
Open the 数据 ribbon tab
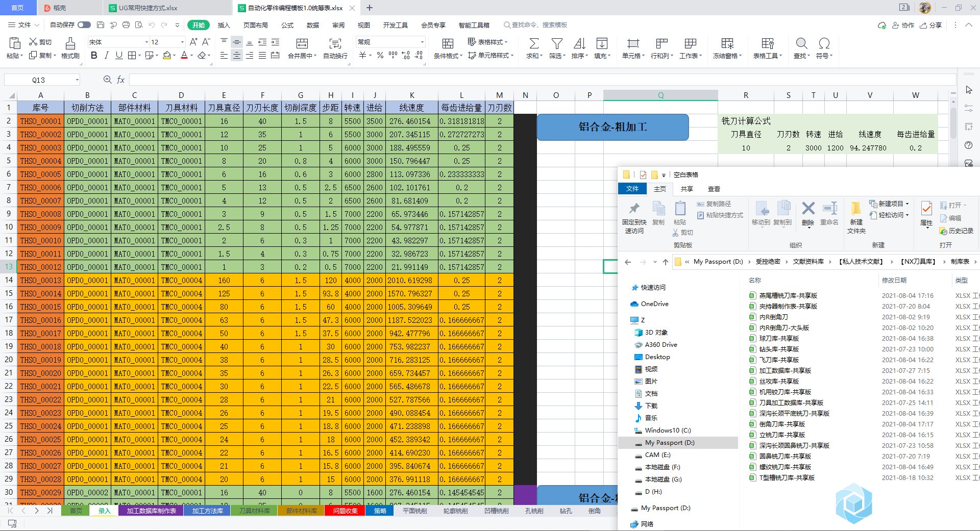pos(313,25)
